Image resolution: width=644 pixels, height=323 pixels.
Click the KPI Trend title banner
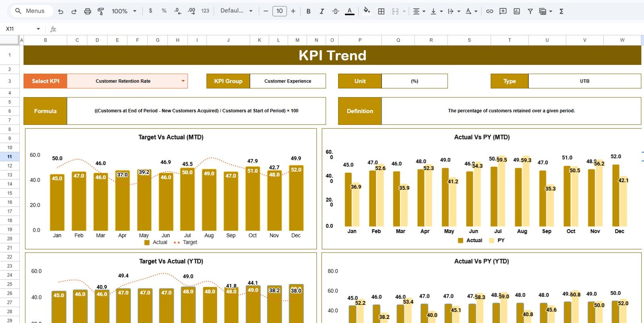tap(332, 55)
